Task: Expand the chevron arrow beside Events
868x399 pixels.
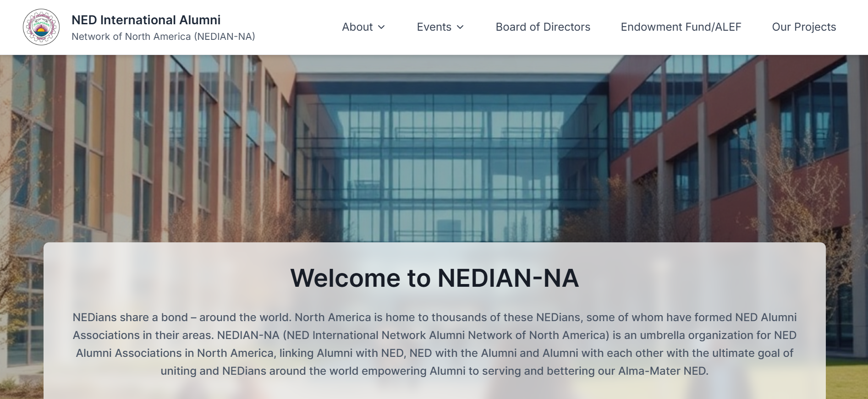Action: [461, 27]
